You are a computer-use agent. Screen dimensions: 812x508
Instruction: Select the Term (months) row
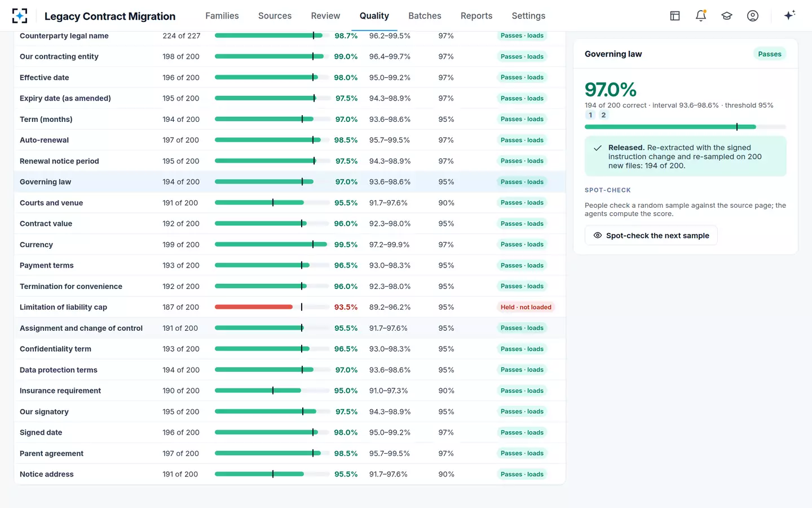290,119
